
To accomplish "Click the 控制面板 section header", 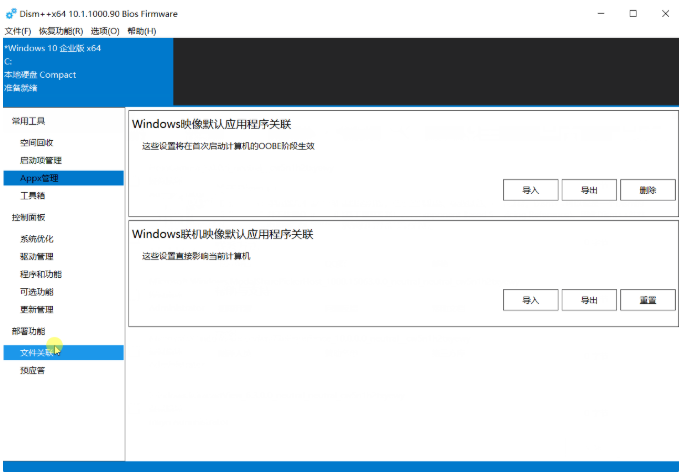I will click(28, 217).
